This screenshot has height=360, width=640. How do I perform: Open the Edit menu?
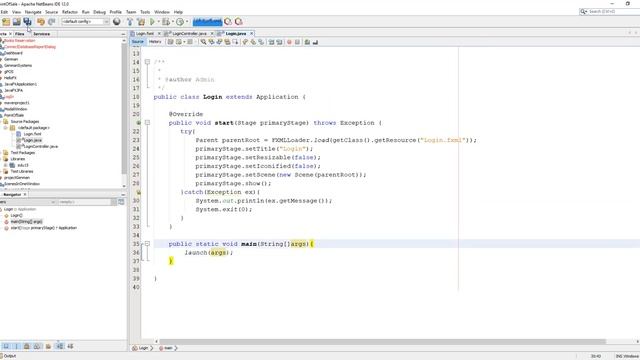point(4,12)
